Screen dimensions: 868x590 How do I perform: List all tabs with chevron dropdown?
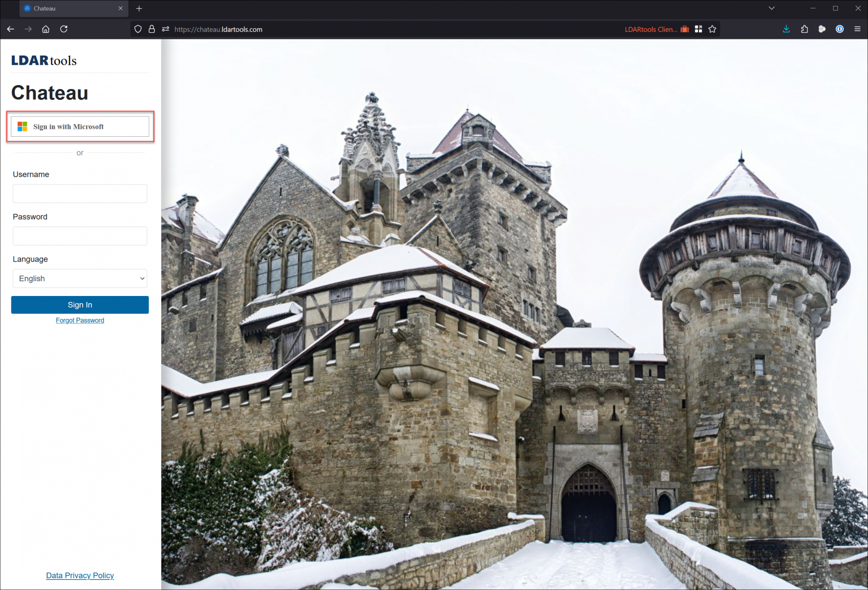(x=772, y=8)
